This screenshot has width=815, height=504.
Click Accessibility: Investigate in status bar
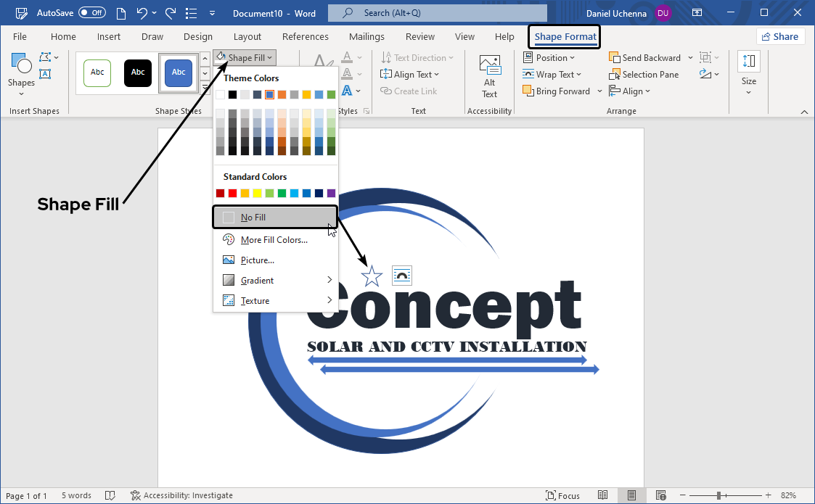181,495
